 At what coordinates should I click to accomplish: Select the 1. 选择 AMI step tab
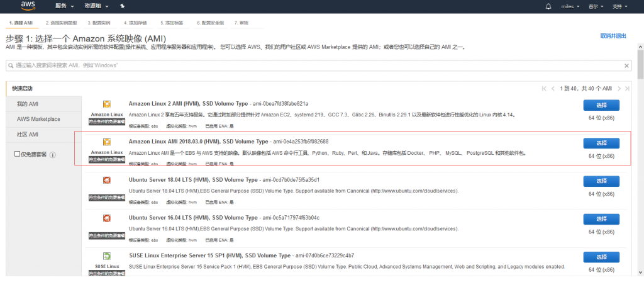tap(21, 23)
